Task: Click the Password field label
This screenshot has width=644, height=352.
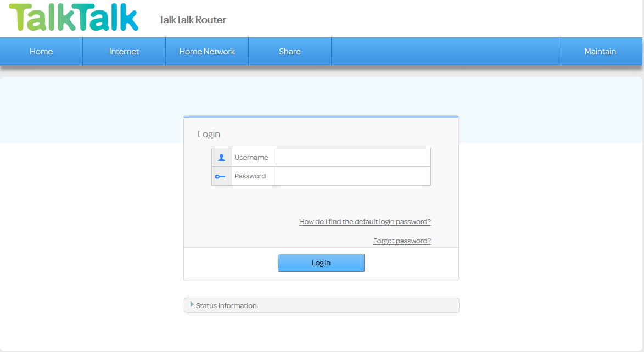Action: point(250,176)
